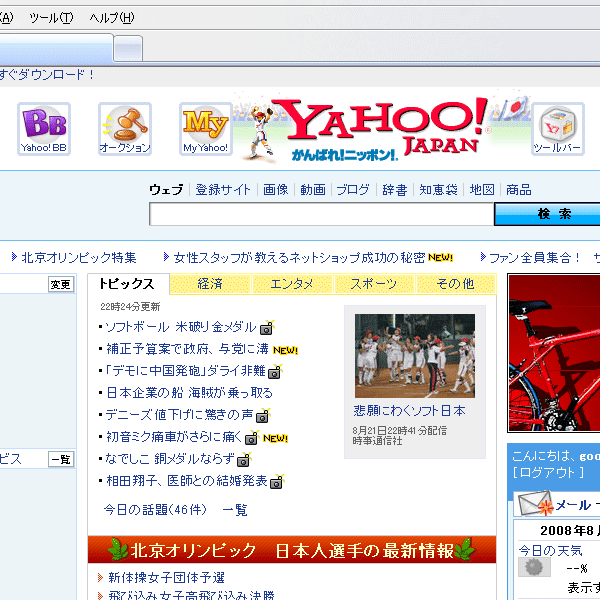
Task: Select 商品 search category
Action: pos(519,189)
